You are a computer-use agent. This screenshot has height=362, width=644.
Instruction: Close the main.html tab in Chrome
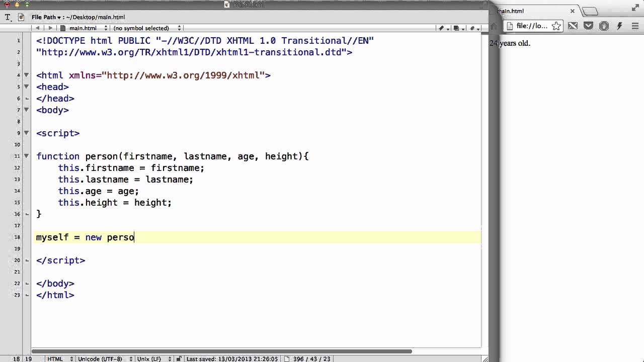pyautogui.click(x=573, y=11)
